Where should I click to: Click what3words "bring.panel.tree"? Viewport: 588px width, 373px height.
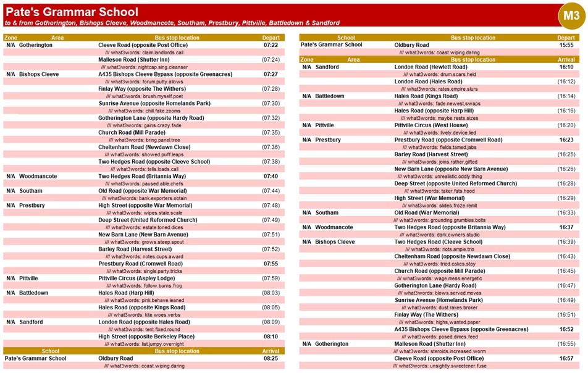(x=163, y=140)
